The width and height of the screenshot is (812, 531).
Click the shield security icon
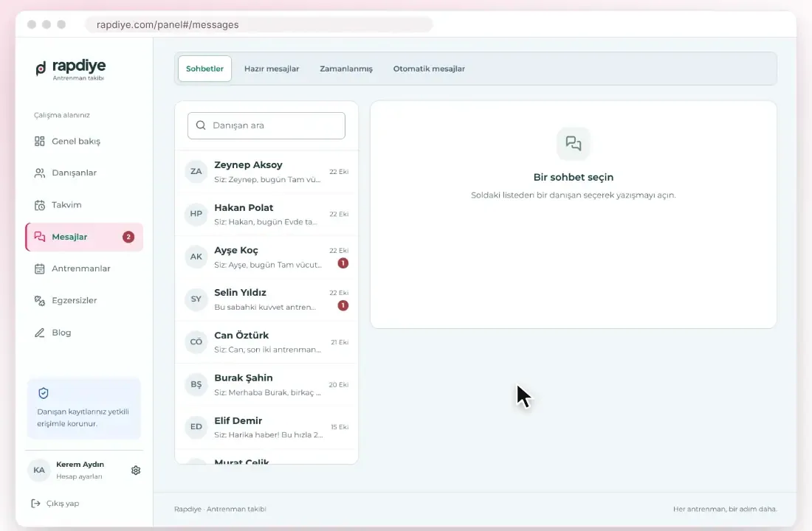pos(44,393)
